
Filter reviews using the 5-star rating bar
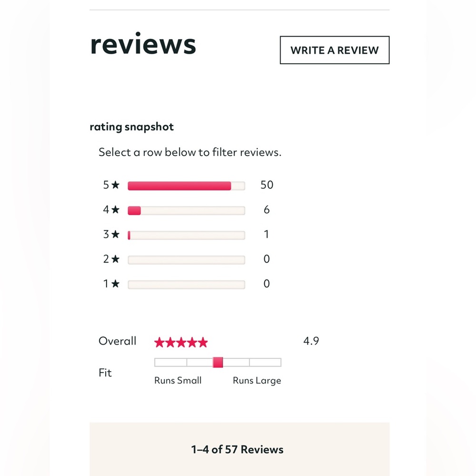[186, 186]
